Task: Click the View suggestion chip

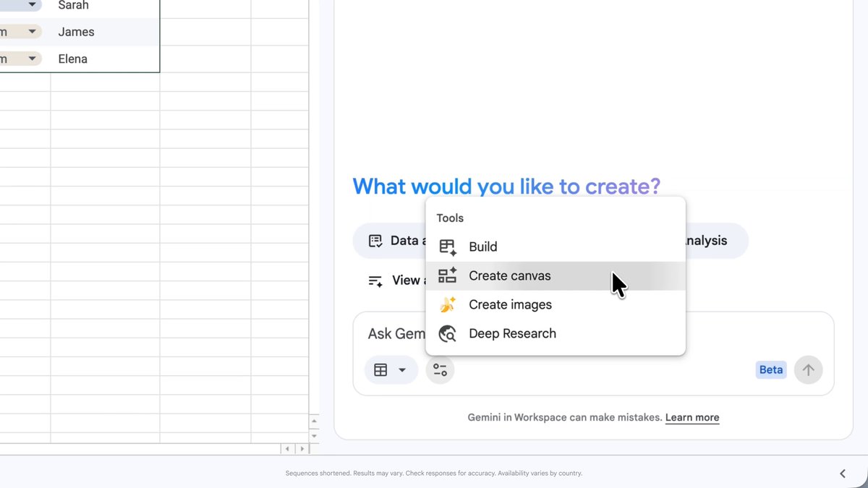Action: click(395, 281)
